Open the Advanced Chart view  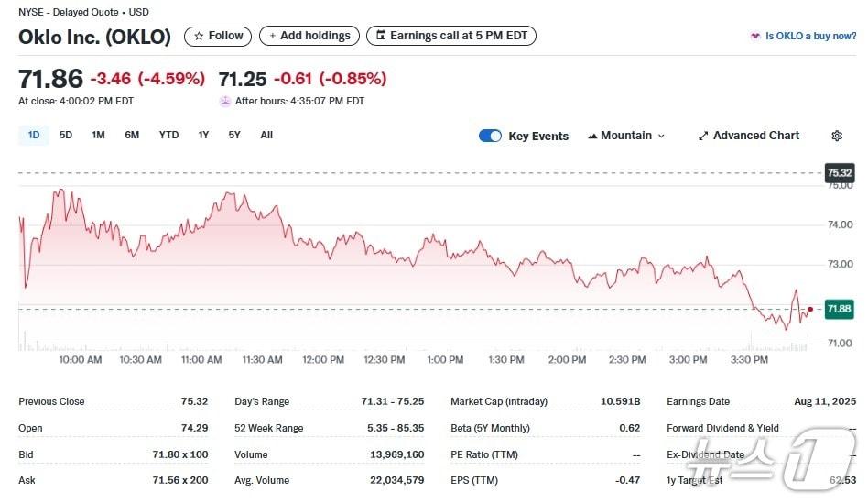click(755, 136)
